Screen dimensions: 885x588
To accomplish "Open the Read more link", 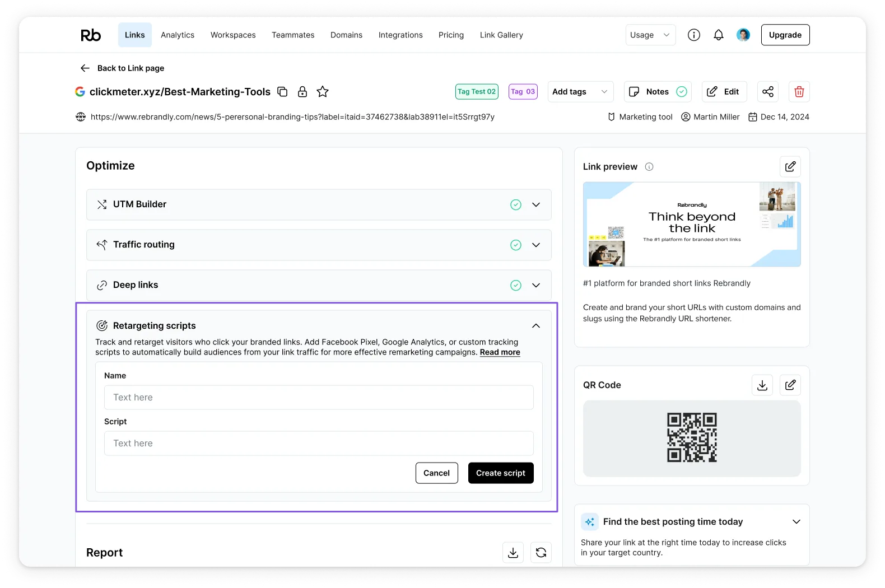I will click(500, 353).
